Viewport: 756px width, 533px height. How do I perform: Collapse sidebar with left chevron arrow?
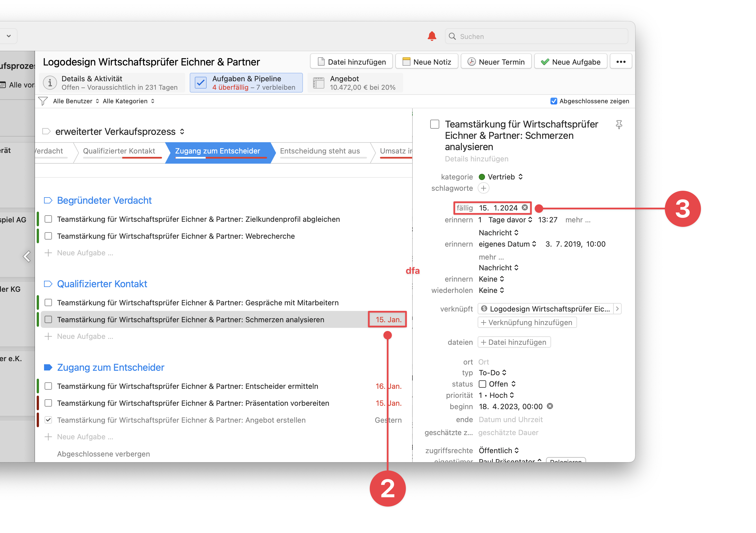(27, 256)
